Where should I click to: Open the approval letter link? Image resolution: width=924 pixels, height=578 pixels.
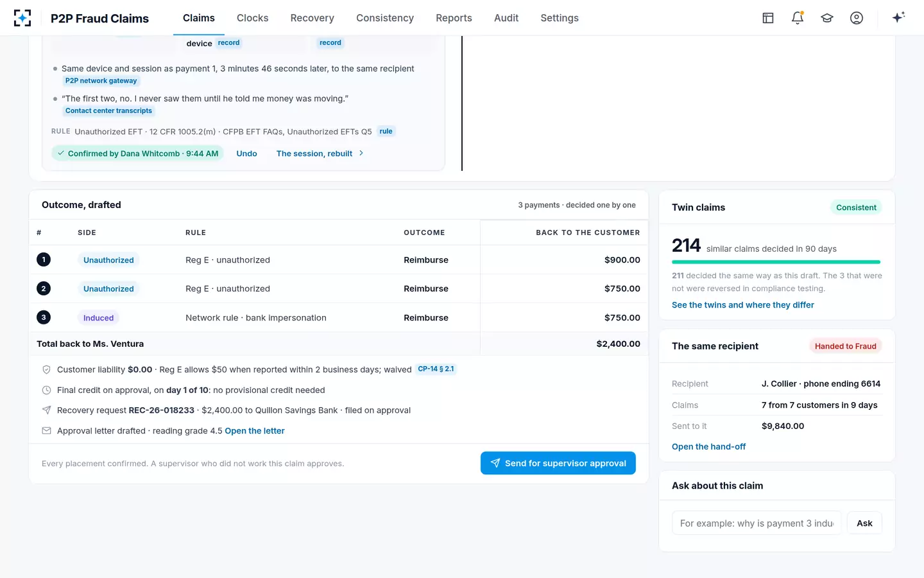[x=255, y=431]
